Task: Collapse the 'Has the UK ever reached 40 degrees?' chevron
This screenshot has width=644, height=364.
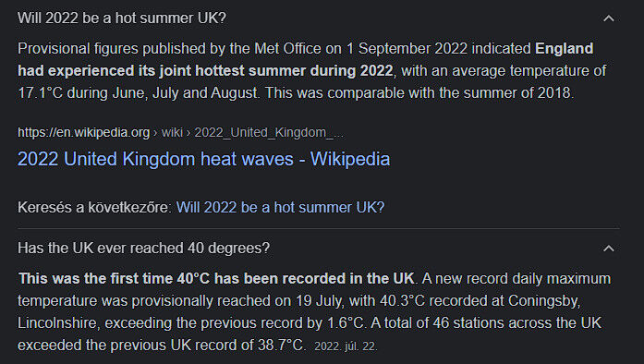Action: pos(609,249)
